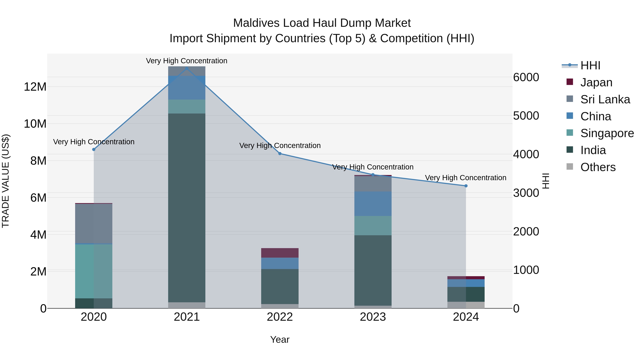This screenshot has width=644, height=362.
Task: Click the rotated HHI right axis title
Action: 545,181
